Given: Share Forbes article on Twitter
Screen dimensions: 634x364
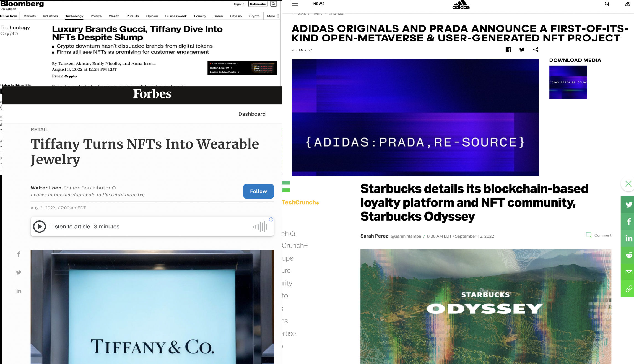Looking at the screenshot, I should pos(19,272).
